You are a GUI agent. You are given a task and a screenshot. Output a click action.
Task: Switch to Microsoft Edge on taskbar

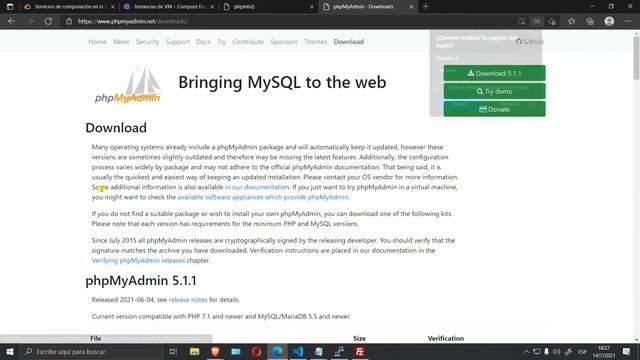pos(277,351)
